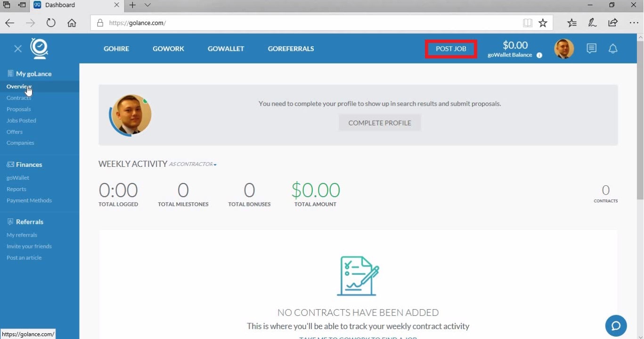Open Companies in the sidebar
The height and width of the screenshot is (339, 644).
coord(20,142)
